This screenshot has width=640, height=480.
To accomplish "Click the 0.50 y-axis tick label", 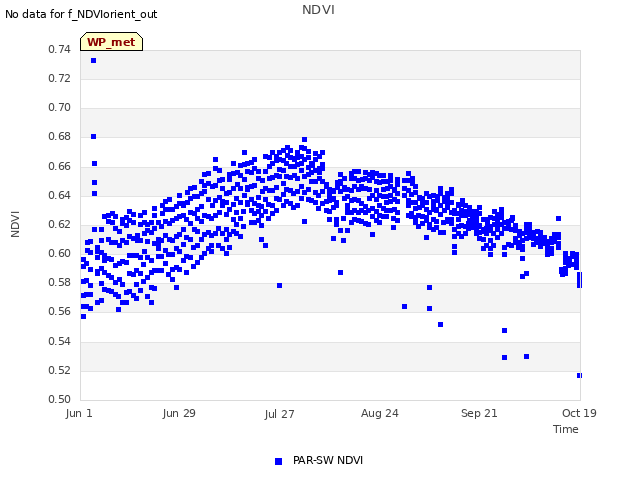I will [x=60, y=399].
